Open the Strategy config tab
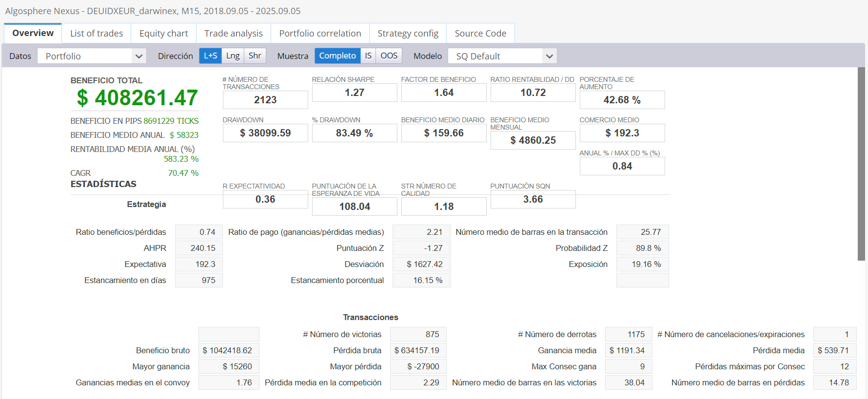Image resolution: width=868 pixels, height=399 pixels. pyautogui.click(x=408, y=33)
